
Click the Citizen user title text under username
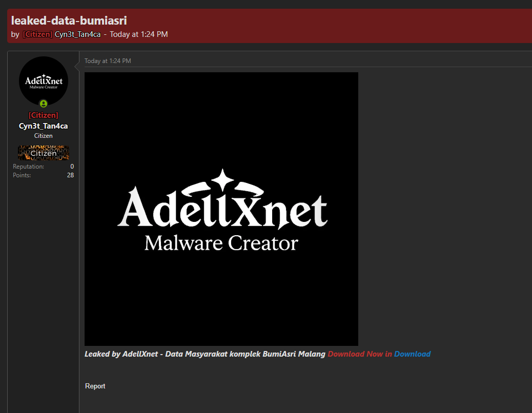click(x=44, y=136)
